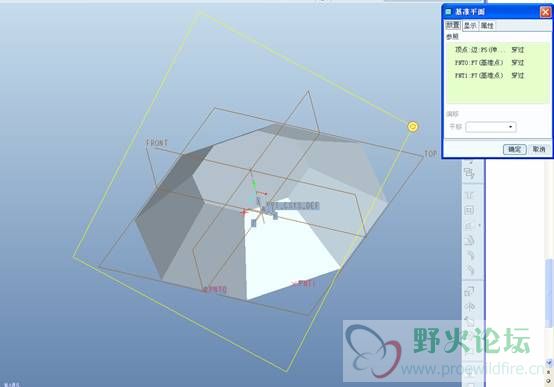Select the Round tool icon
Viewport: 554px width, 387px height.
[469, 255]
